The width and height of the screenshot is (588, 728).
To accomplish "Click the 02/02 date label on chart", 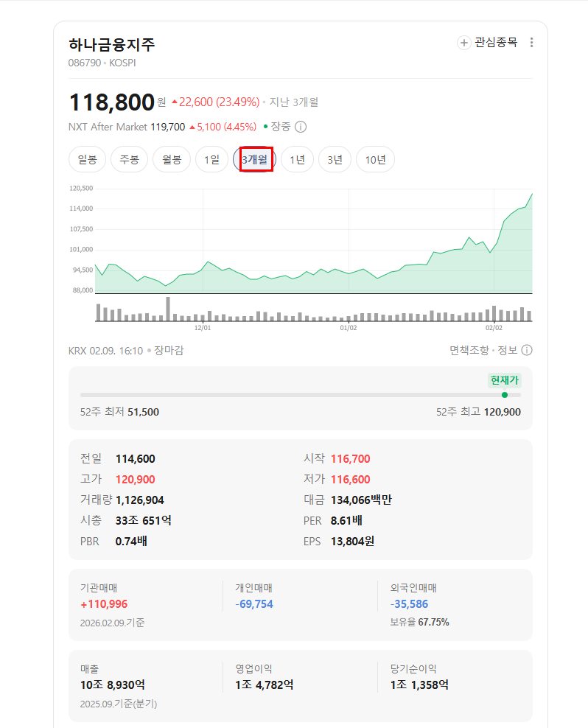I will (494, 328).
